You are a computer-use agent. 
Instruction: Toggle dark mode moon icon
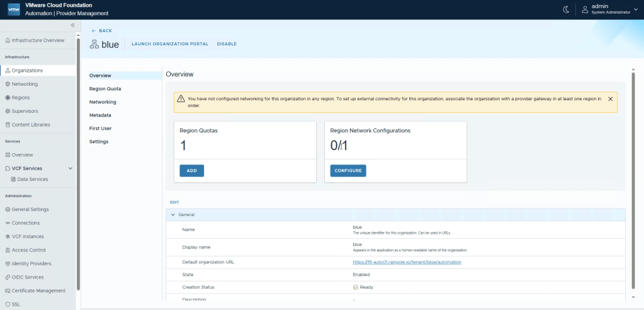pyautogui.click(x=565, y=9)
